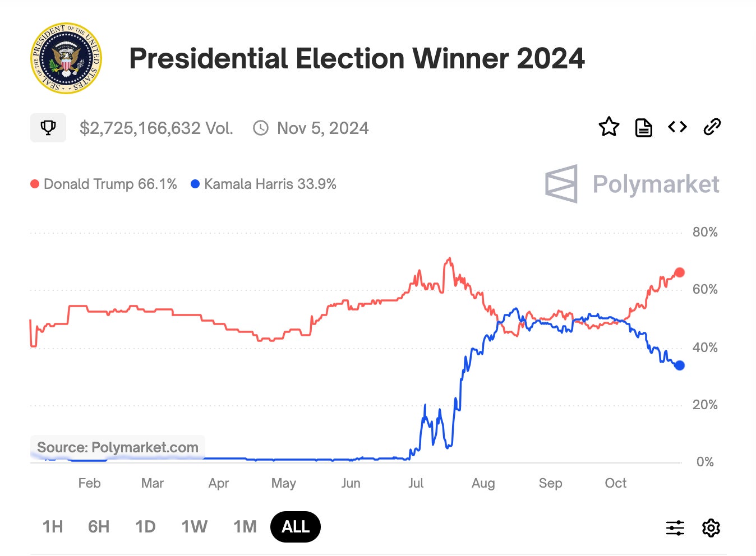The height and width of the screenshot is (556, 756).
Task: Open the chart settings gear
Action: click(711, 527)
